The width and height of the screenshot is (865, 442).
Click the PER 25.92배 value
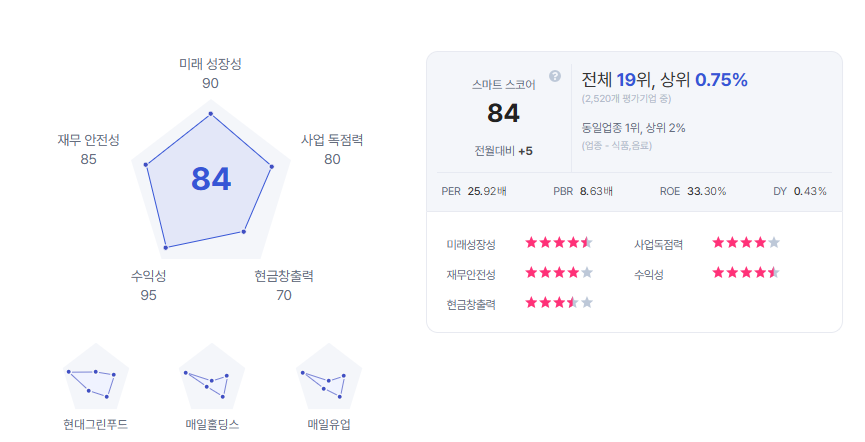click(x=474, y=191)
